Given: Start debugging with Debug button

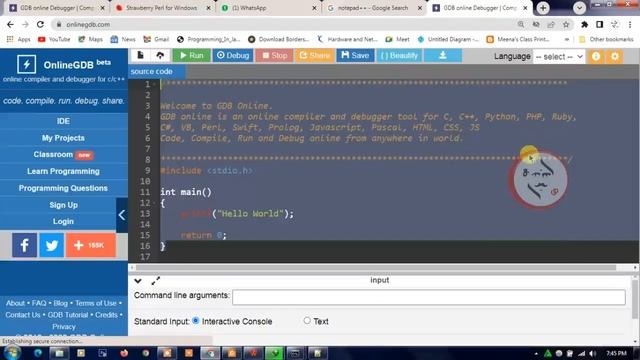Looking at the screenshot, I should coord(233,56).
